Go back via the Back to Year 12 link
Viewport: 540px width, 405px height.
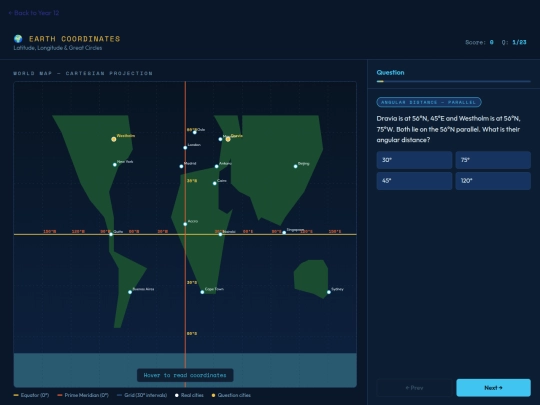pos(34,13)
